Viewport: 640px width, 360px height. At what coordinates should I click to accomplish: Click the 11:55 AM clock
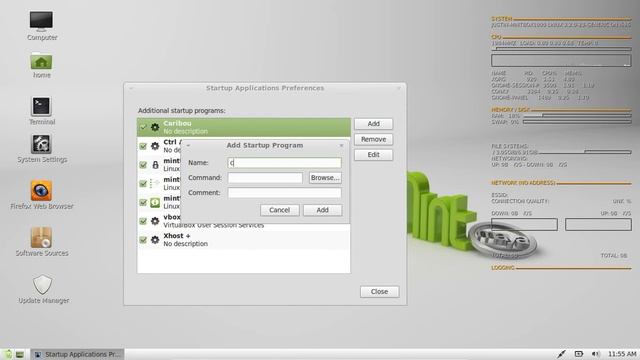click(622, 354)
